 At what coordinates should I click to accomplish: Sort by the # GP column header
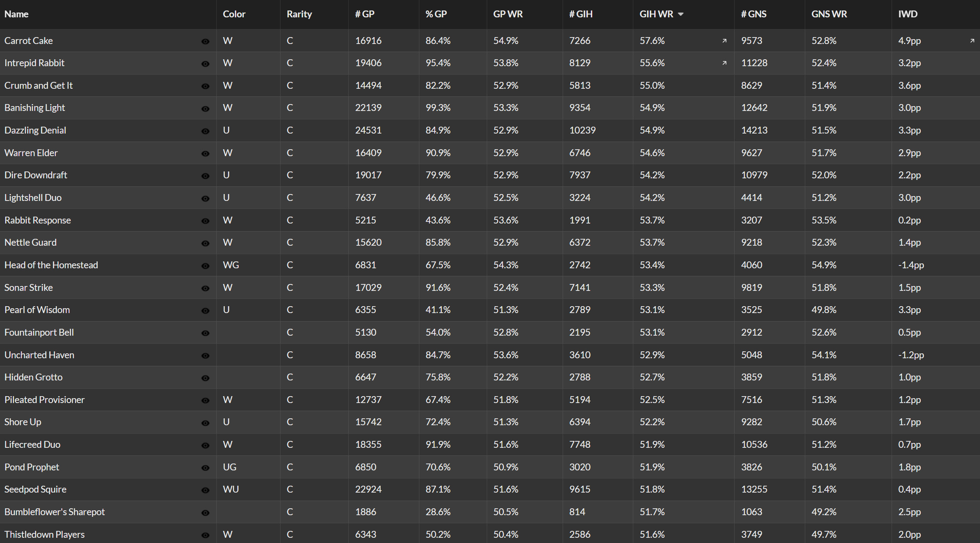pos(365,14)
